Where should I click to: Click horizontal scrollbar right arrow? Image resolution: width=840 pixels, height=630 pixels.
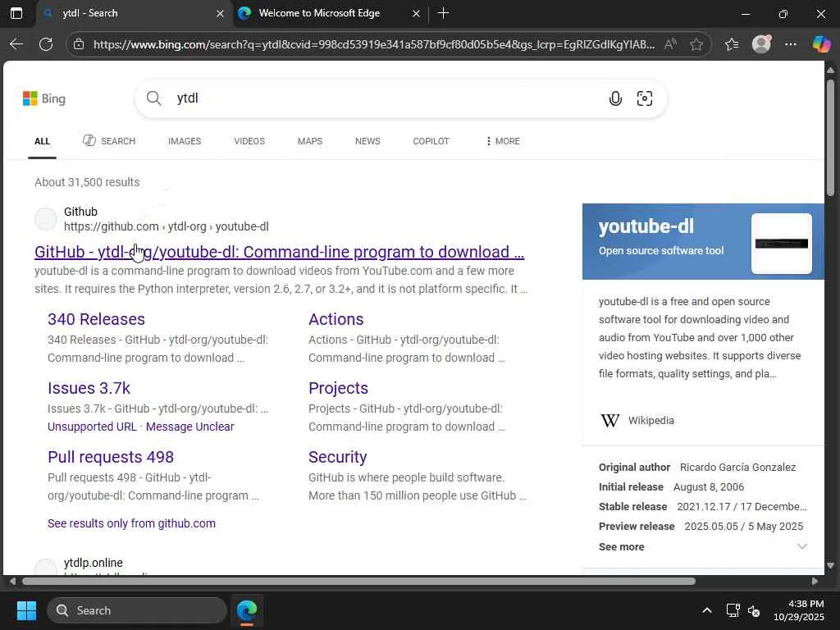[815, 582]
